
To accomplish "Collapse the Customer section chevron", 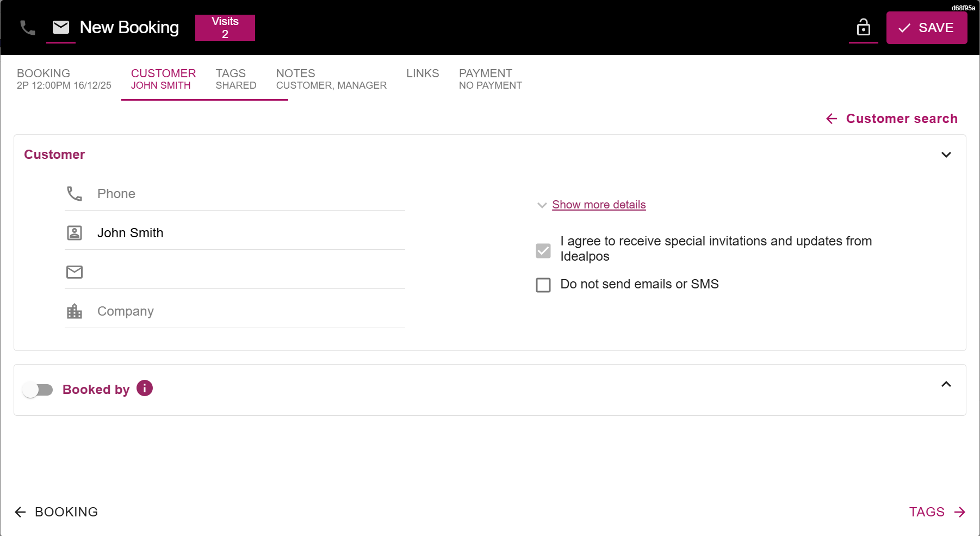I will [946, 155].
